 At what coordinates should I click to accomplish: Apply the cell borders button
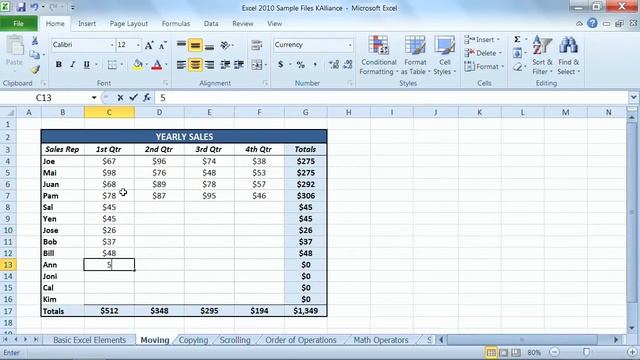(x=112, y=64)
